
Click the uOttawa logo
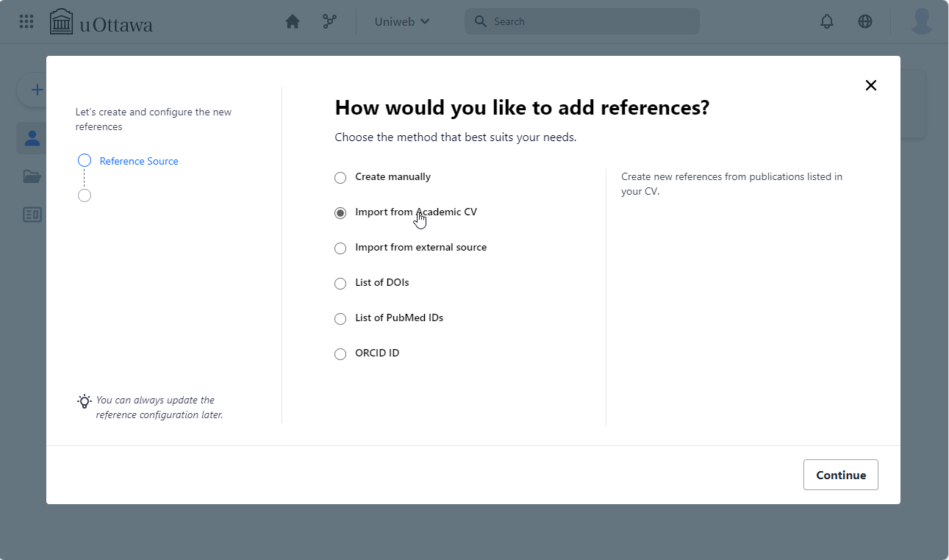[101, 22]
